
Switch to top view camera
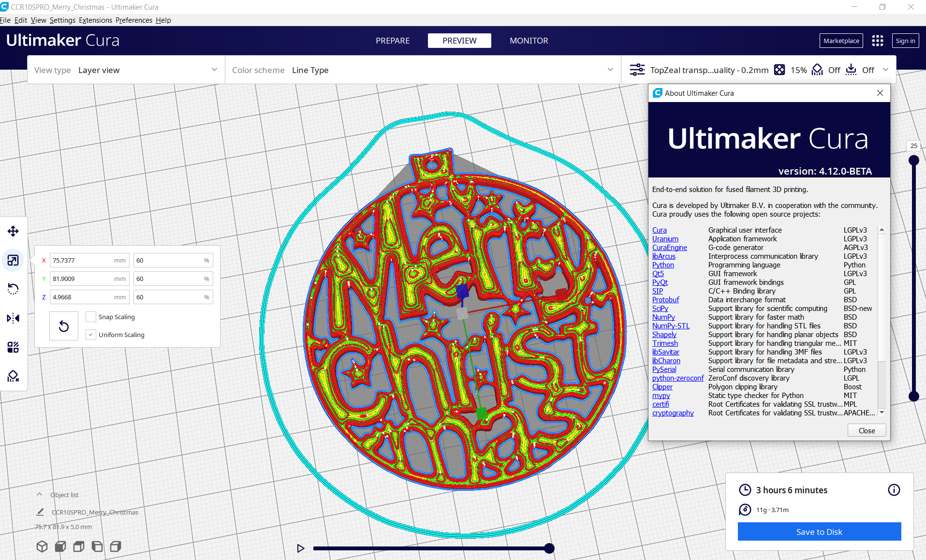point(79,546)
